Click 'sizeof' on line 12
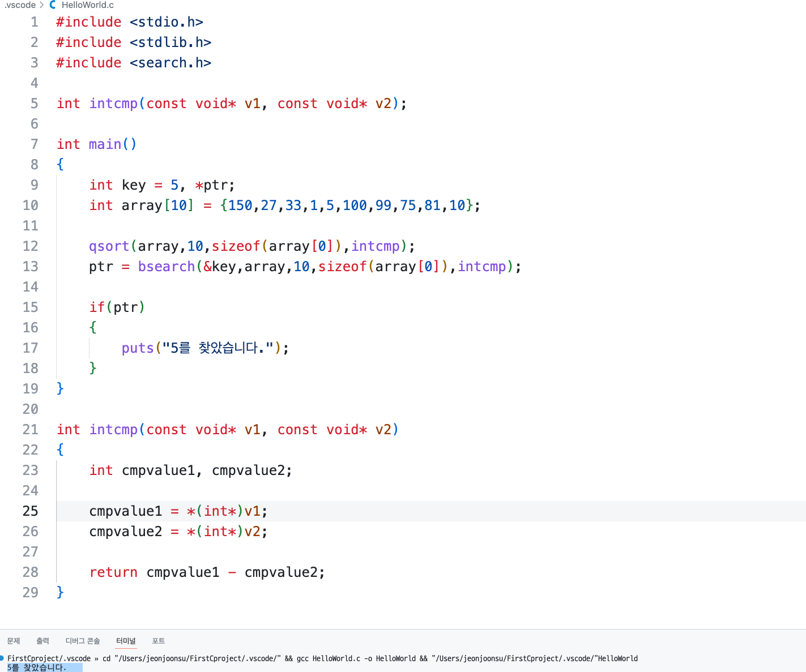 tap(236, 246)
